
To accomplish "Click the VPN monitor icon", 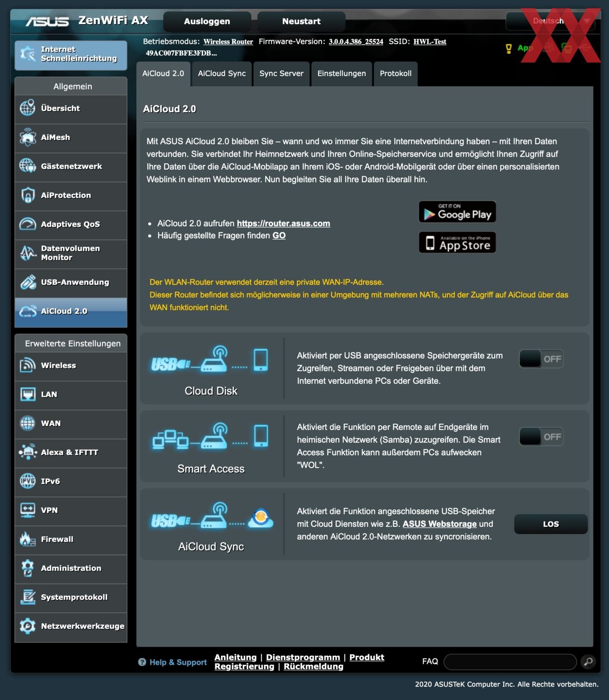I will click(27, 510).
